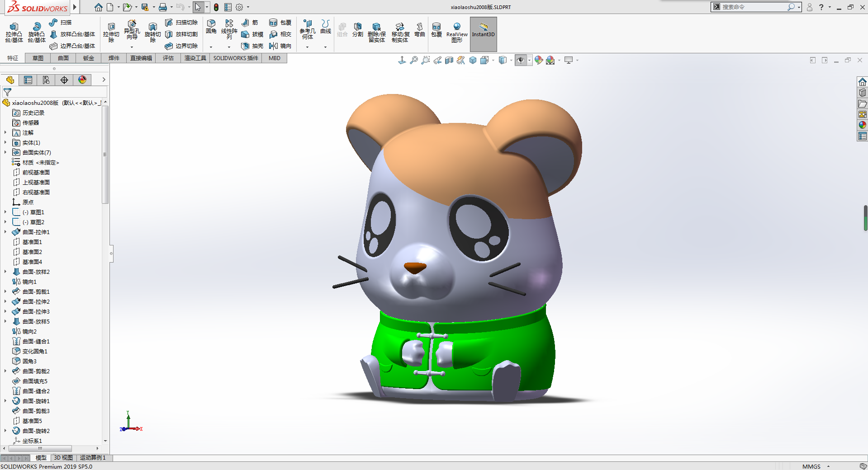This screenshot has width=868, height=470.
Task: Choose 放样凸台/基体 loft boss tool
Action: pyautogui.click(x=72, y=34)
